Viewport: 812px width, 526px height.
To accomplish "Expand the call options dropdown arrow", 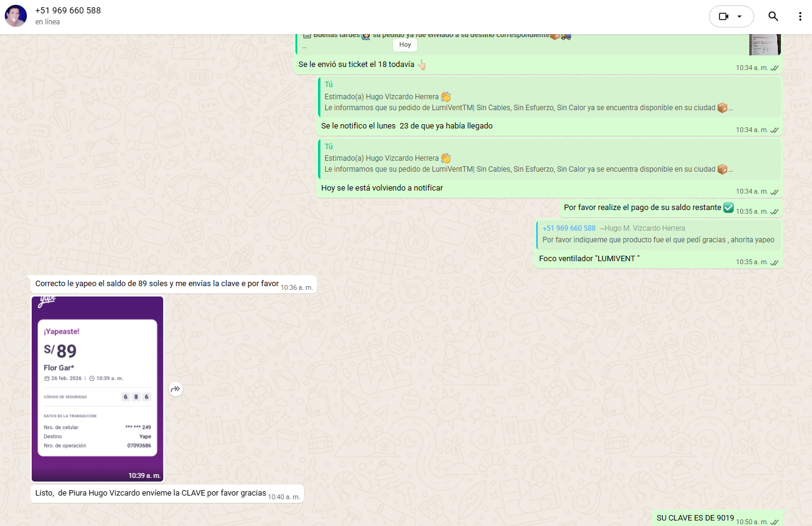I will point(740,16).
